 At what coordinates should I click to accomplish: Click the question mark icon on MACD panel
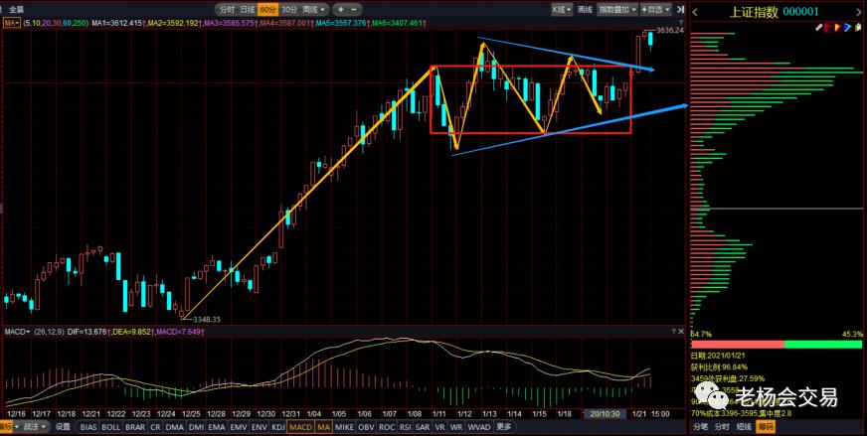(x=673, y=331)
